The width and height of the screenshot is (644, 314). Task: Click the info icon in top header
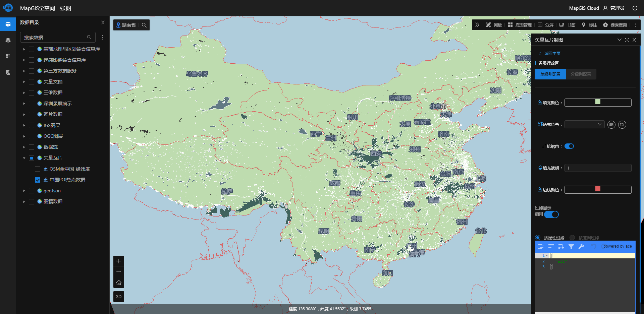pyautogui.click(x=635, y=8)
